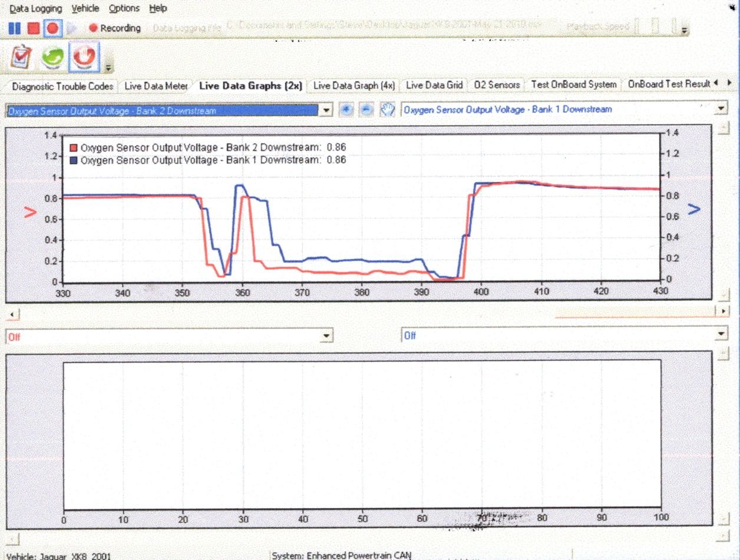Stop recording with the red square

34,28
